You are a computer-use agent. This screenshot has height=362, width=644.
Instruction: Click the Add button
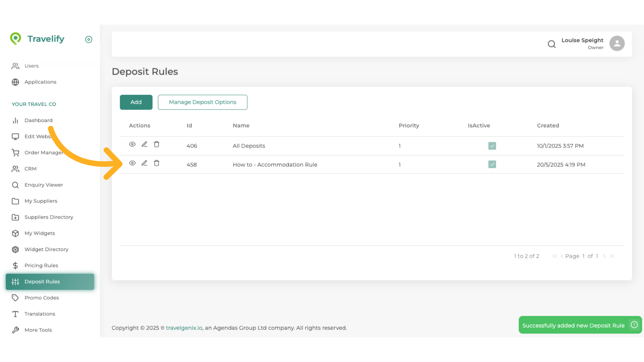click(x=136, y=102)
